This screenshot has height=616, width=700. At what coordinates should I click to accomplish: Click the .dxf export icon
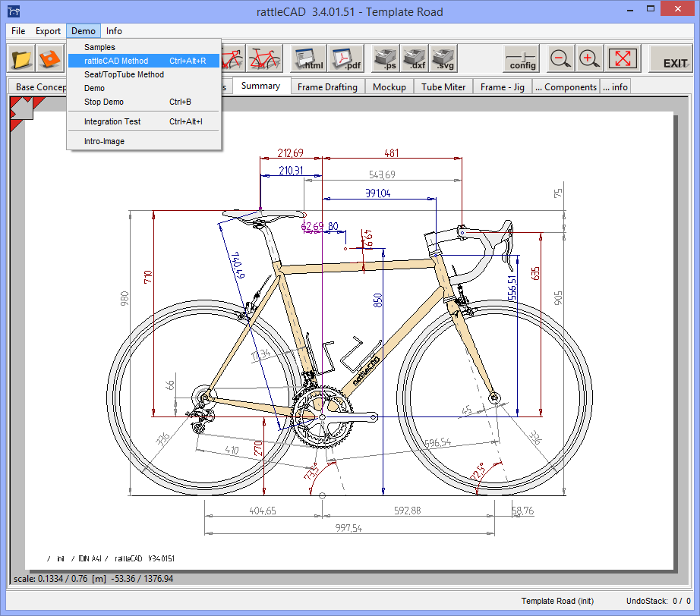(415, 58)
